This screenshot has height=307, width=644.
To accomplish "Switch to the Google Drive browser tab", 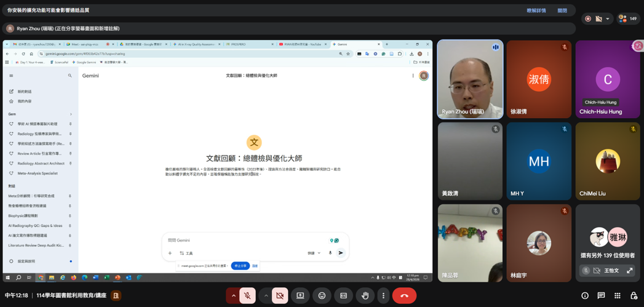I will point(142,44).
